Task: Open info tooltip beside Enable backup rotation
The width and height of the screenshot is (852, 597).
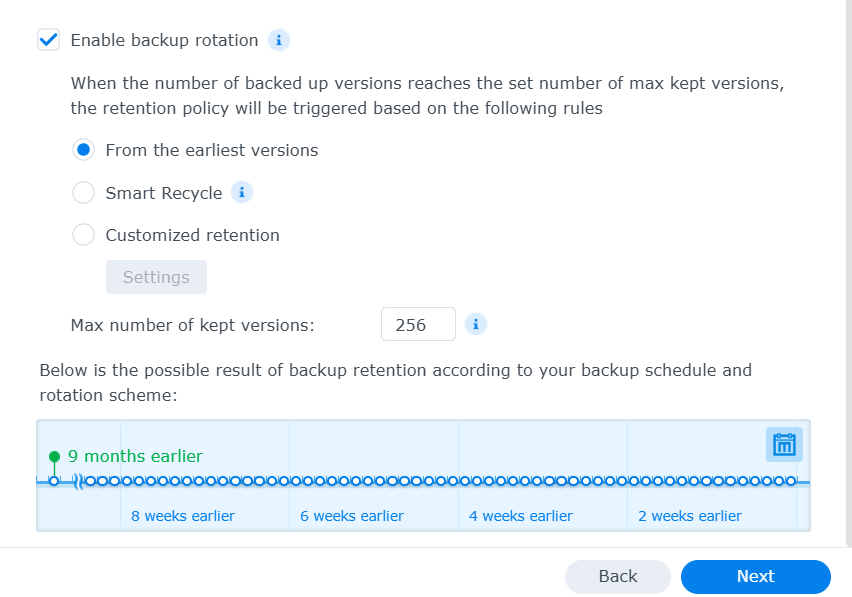Action: pyautogui.click(x=280, y=41)
